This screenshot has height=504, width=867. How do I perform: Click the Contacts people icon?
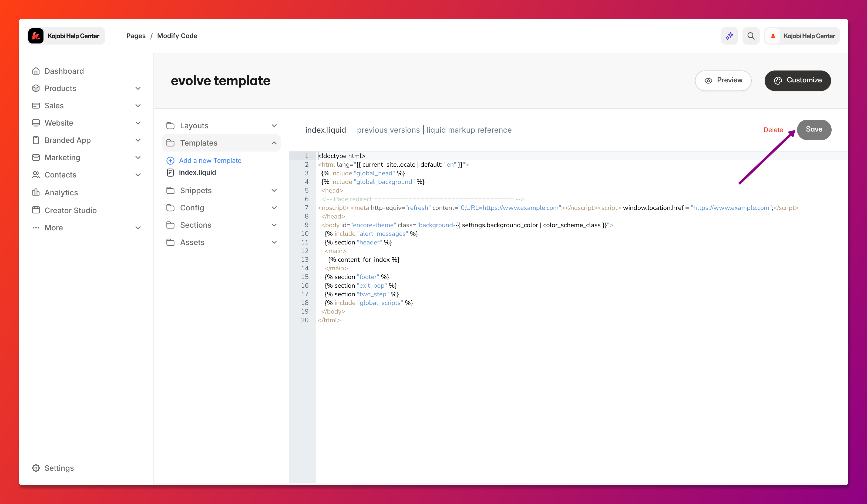pos(36,175)
